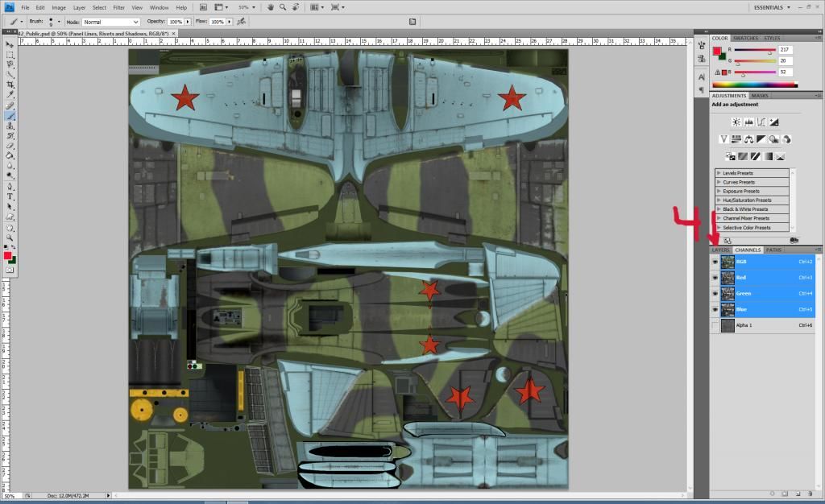Open the Filter menu
Viewport: 825px width, 504px height.
pos(118,7)
